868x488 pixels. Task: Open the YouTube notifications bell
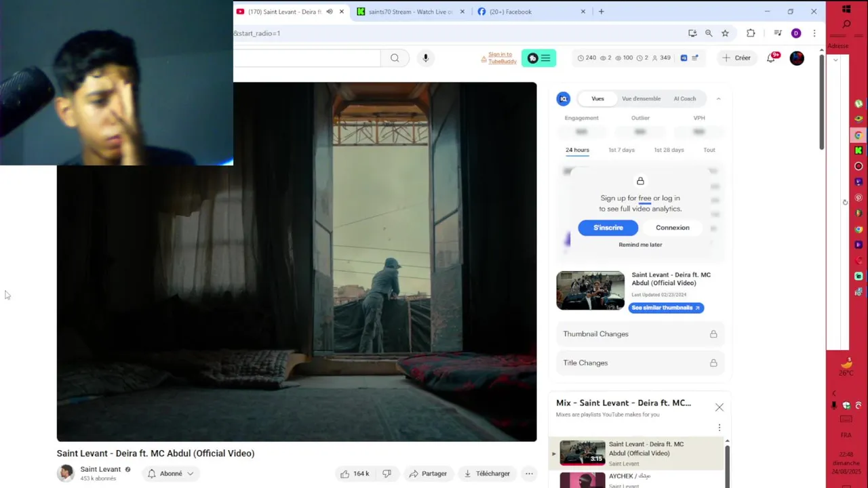click(x=771, y=58)
